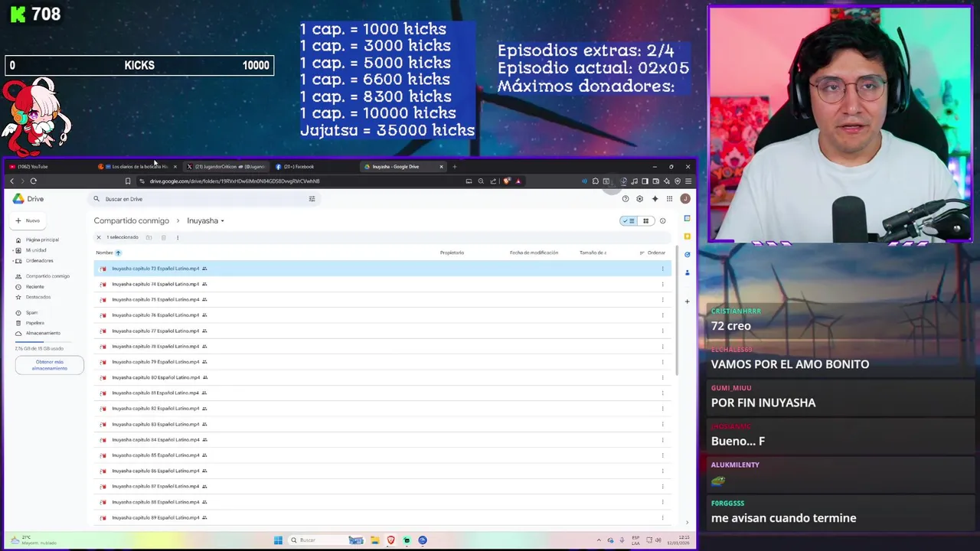Click the move-to-folder toolbar icon
980x551 pixels.
pyautogui.click(x=149, y=237)
